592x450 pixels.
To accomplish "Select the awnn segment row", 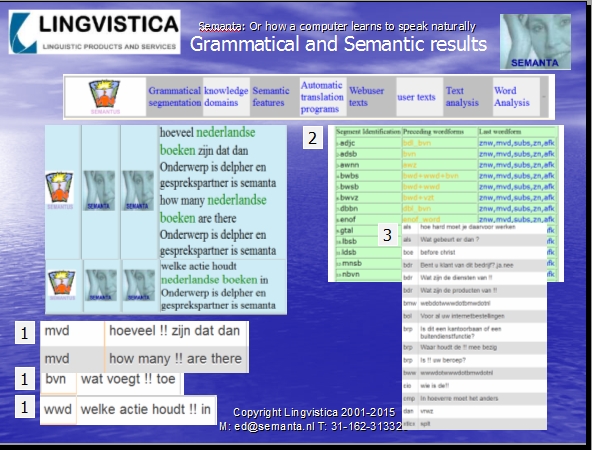I will tap(446, 165).
